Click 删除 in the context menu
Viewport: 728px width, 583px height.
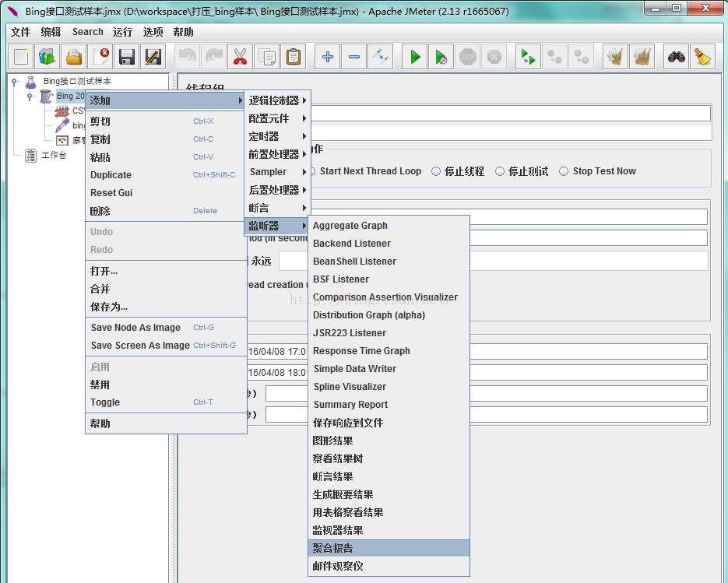166,211
